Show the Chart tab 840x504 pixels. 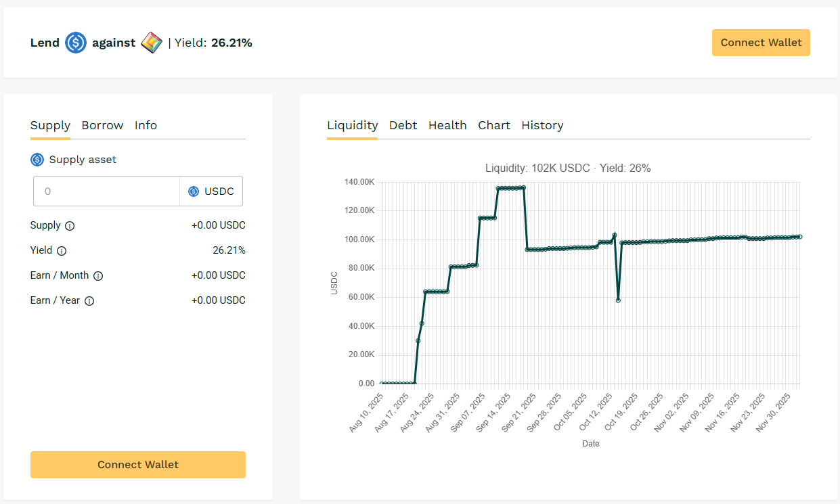tap(494, 125)
